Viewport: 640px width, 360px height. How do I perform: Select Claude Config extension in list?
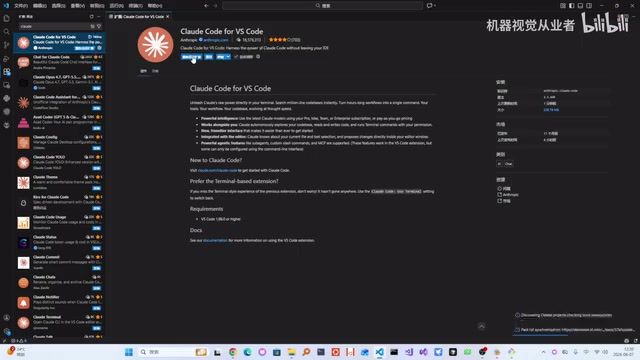pos(59,142)
